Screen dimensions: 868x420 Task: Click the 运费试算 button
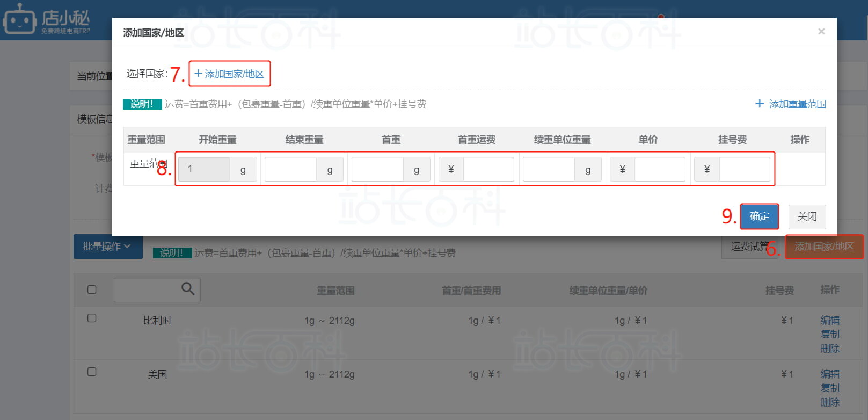pyautogui.click(x=749, y=247)
